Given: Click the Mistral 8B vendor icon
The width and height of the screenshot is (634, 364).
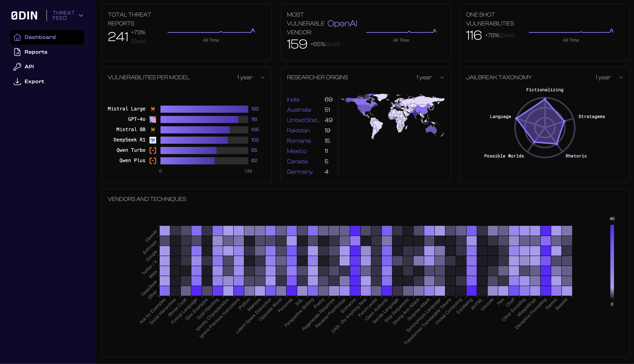Looking at the screenshot, I should click(153, 130).
